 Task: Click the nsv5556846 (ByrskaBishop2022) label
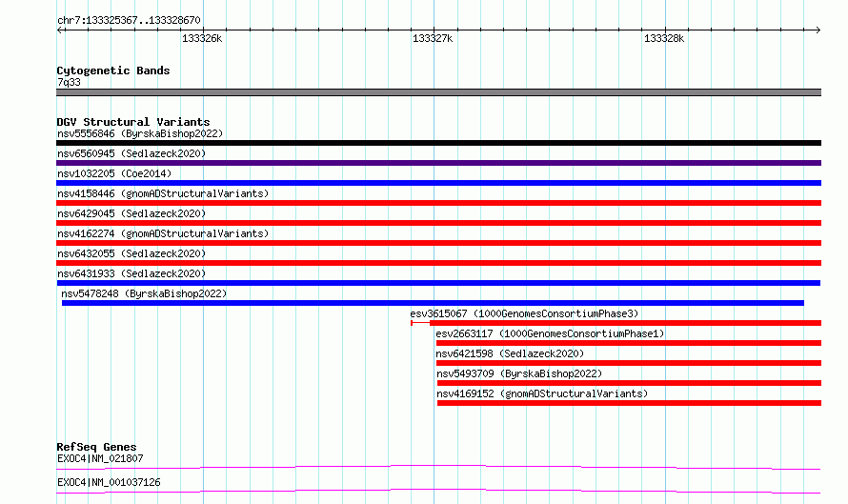tap(140, 133)
